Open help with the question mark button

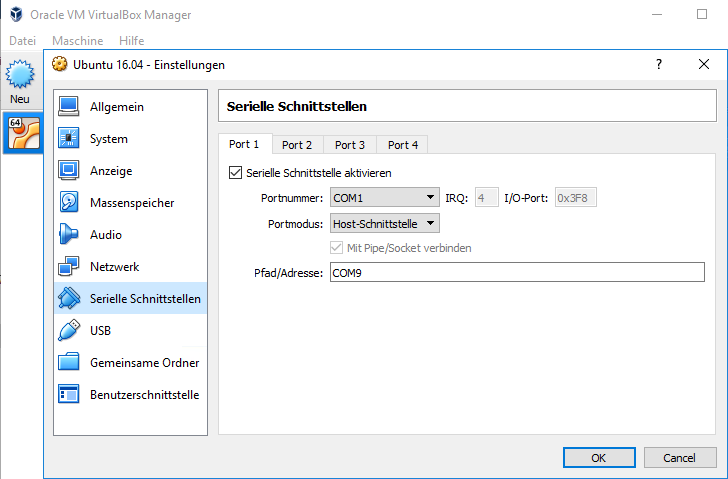(x=658, y=64)
